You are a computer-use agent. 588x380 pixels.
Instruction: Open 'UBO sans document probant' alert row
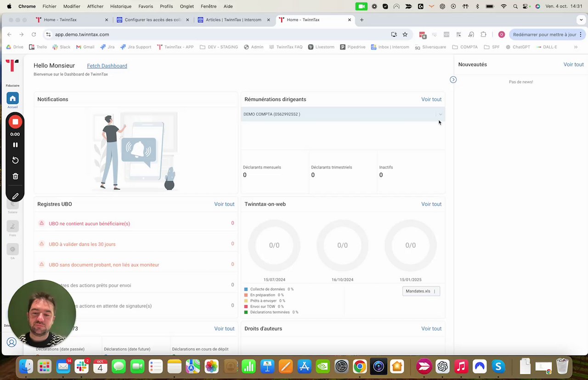pyautogui.click(x=136, y=265)
